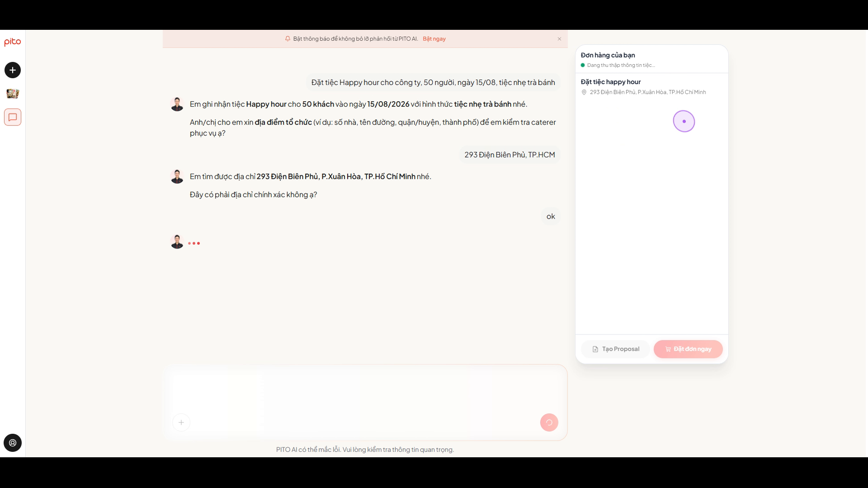
Task: Click the '293 Điện Biên Phủ, TP.HCM' message bubble
Action: click(509, 155)
